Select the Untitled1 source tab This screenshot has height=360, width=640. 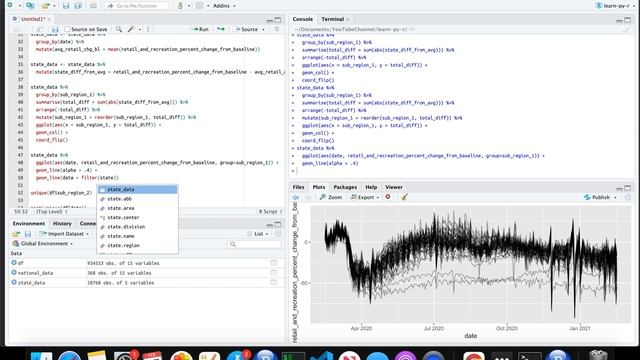point(32,19)
